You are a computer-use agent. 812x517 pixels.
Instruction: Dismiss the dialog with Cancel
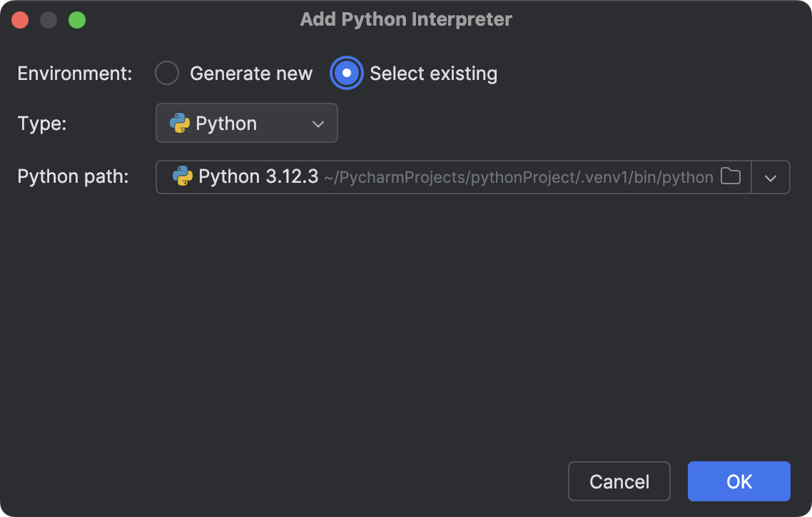pos(619,481)
